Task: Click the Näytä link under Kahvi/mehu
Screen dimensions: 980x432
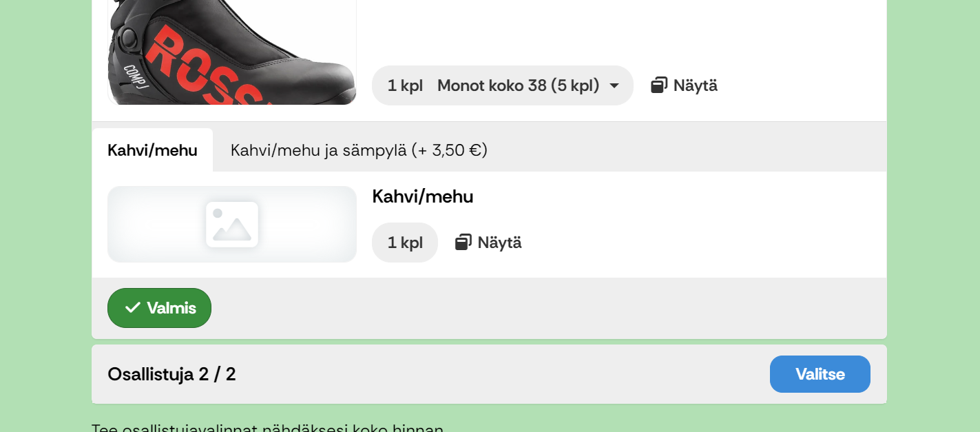Action: (x=499, y=243)
